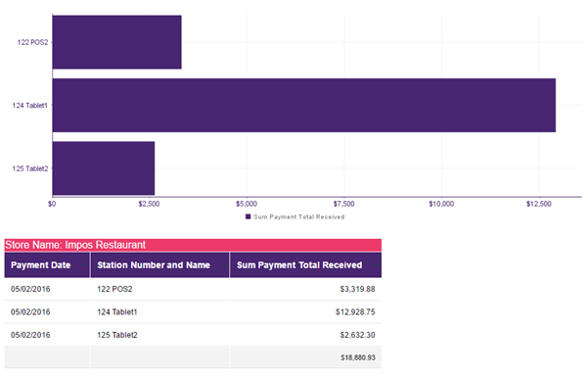Open the Sum Payment Total Received dropdown arrow
The width and height of the screenshot is (588, 376).
376,265
